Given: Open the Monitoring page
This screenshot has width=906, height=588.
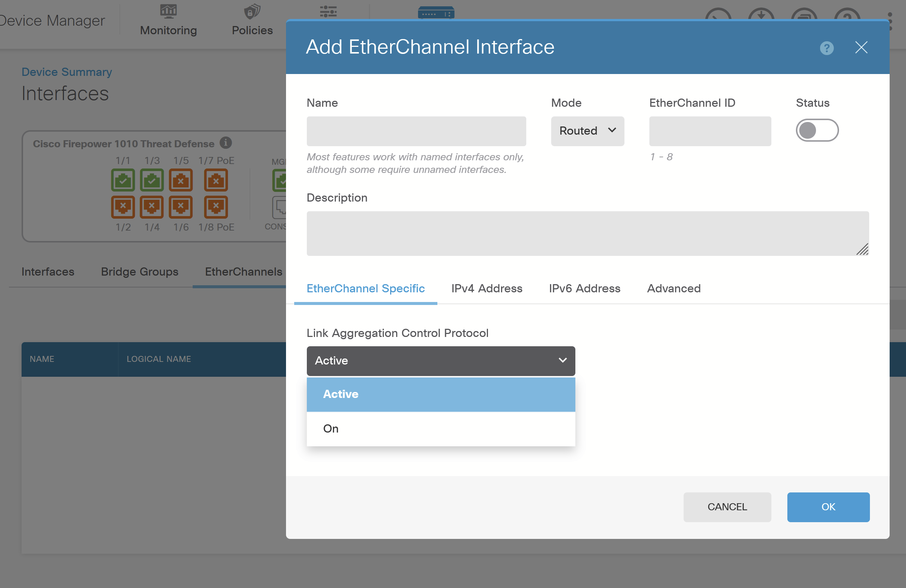Looking at the screenshot, I should (x=168, y=20).
